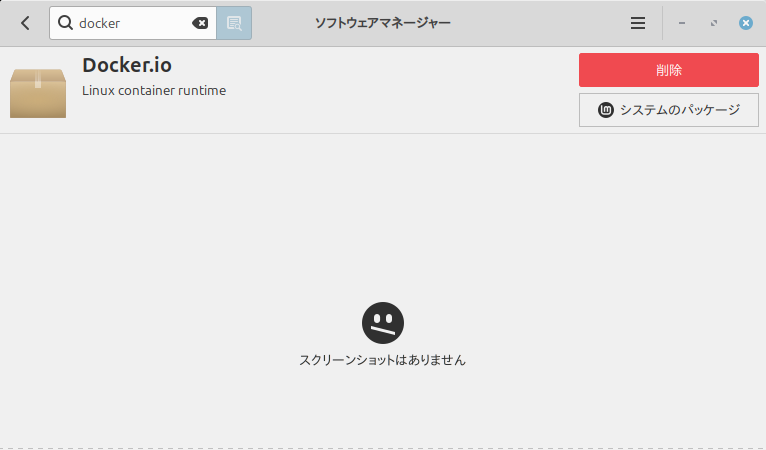Click empty area below the screenshot message
The image size is (766, 450).
[x=383, y=410]
